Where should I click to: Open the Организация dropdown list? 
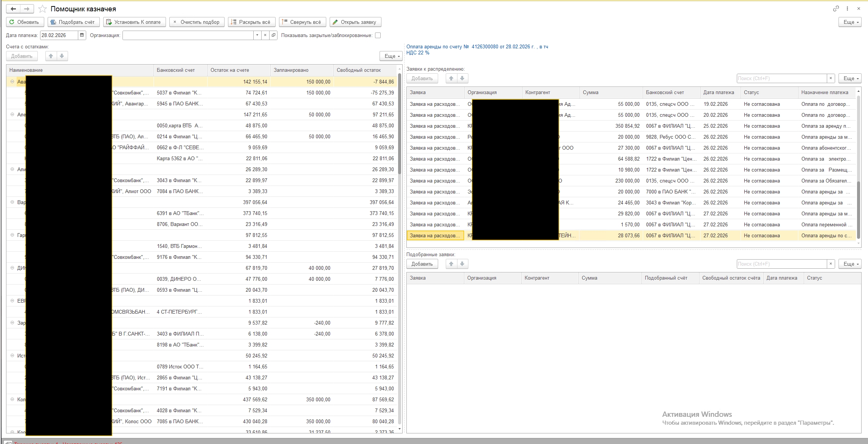pyautogui.click(x=257, y=35)
